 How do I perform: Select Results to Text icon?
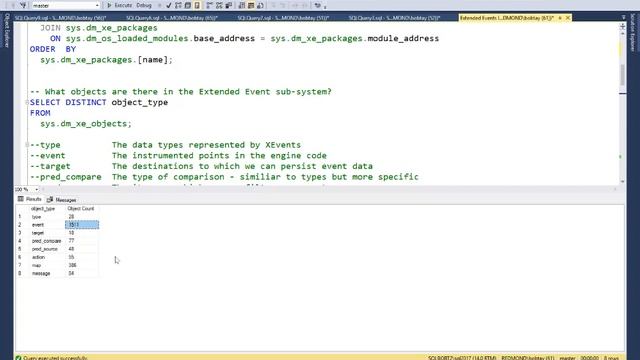242,5
